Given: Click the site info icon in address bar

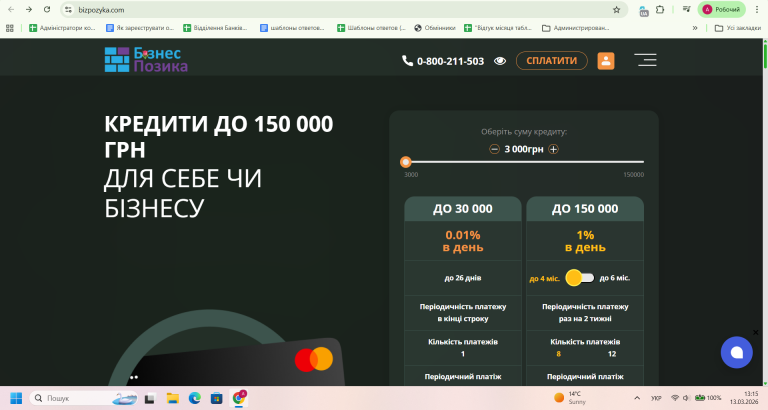Looking at the screenshot, I should point(69,10).
